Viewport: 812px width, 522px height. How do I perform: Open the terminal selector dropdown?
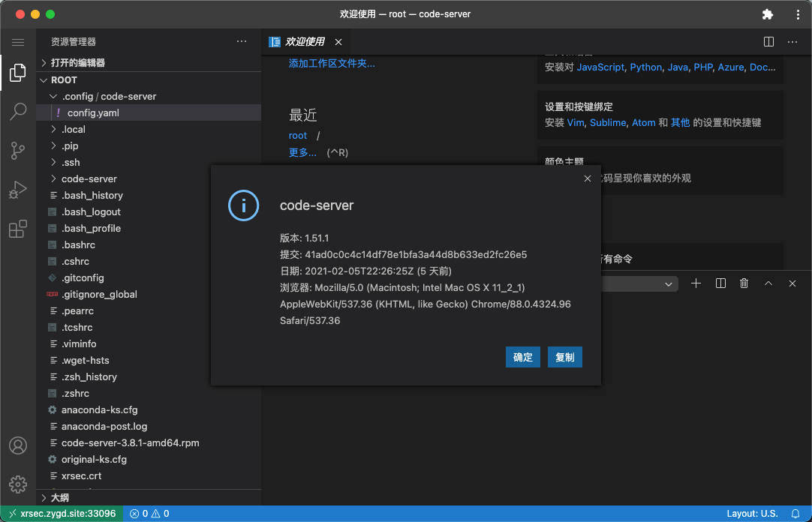point(640,284)
